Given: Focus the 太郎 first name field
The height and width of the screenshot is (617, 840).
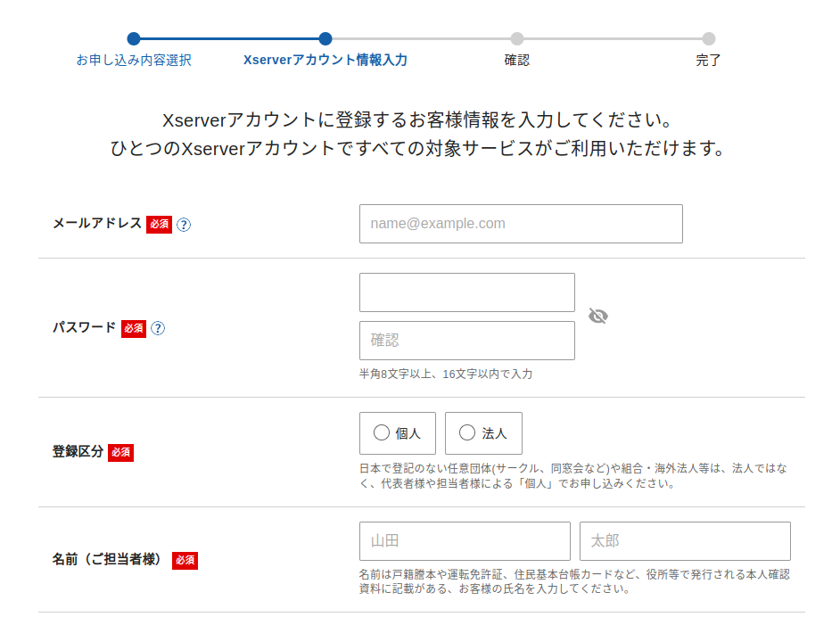Looking at the screenshot, I should point(685,541).
